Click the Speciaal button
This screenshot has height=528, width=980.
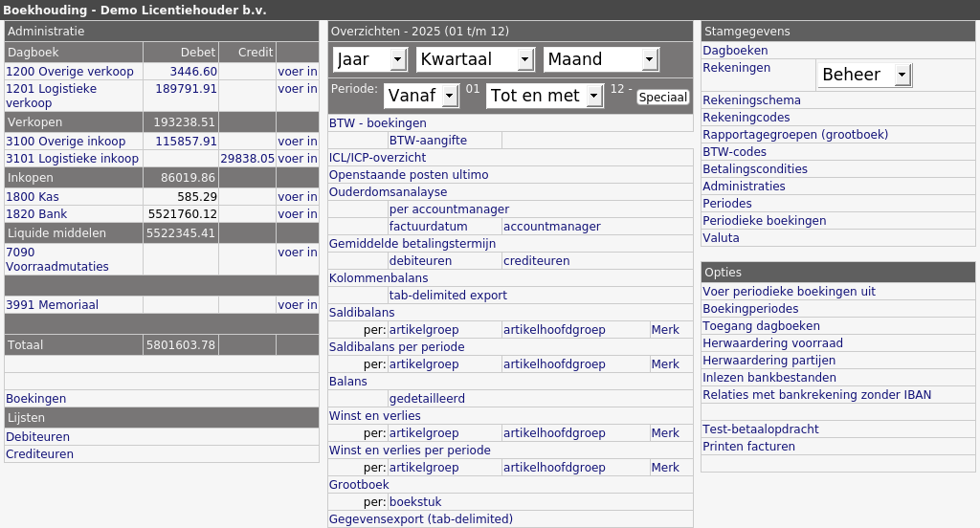click(x=662, y=98)
